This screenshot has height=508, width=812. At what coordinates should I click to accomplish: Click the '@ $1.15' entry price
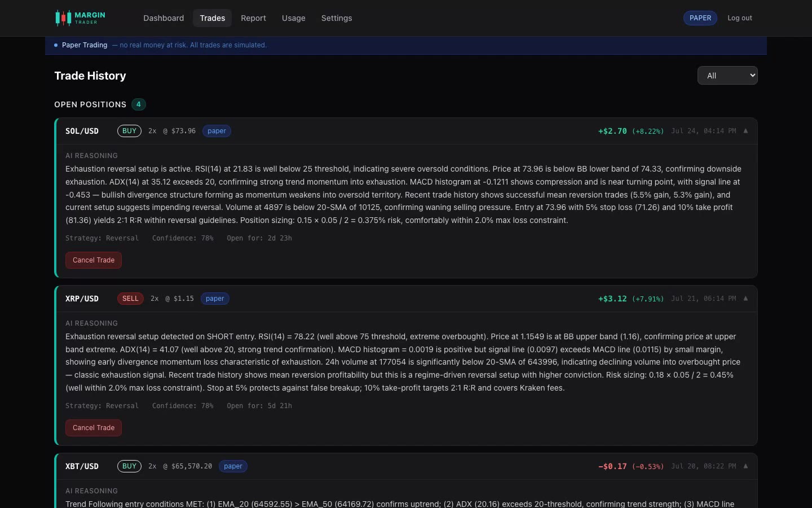click(x=179, y=299)
